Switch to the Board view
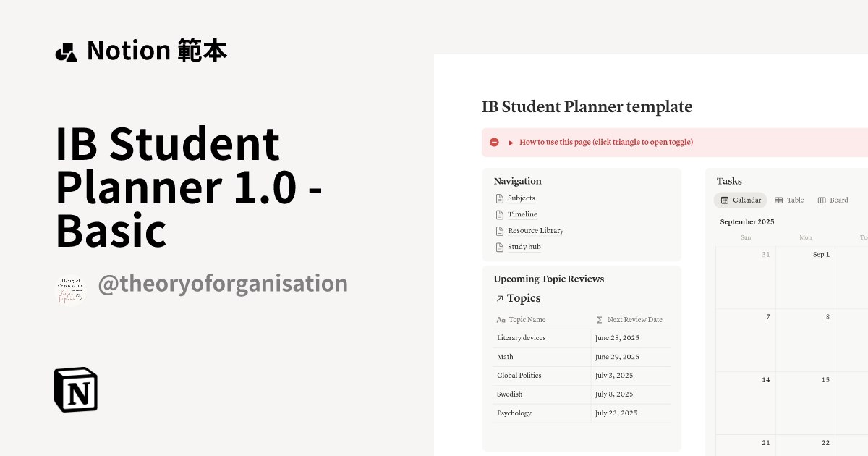Viewport: 868px width, 456px height. tap(833, 200)
